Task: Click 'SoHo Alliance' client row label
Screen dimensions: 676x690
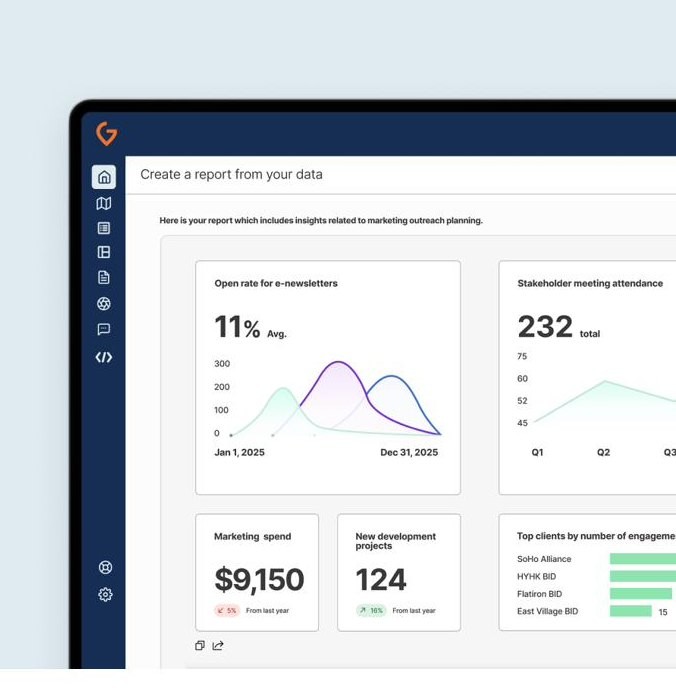Action: click(544, 559)
